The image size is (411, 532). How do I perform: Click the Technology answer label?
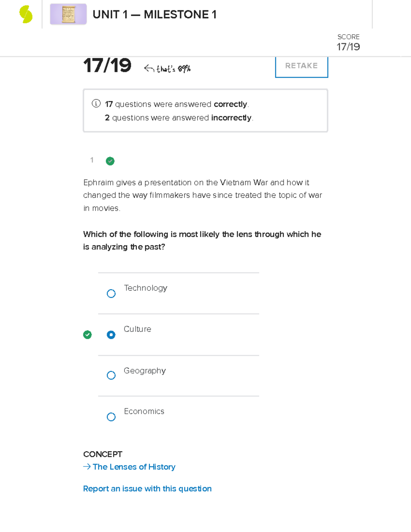146,288
